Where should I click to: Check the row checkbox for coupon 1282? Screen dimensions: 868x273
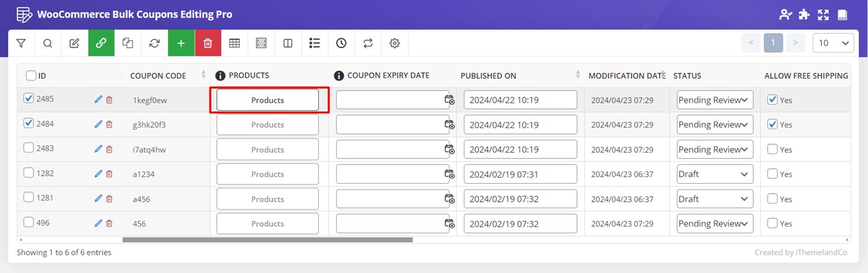(29, 173)
